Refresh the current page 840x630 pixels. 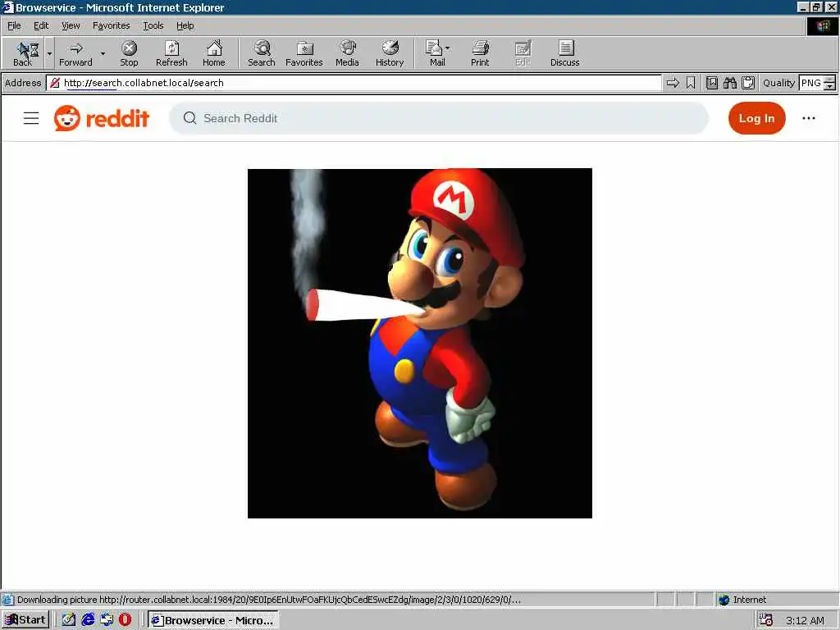coord(171,53)
